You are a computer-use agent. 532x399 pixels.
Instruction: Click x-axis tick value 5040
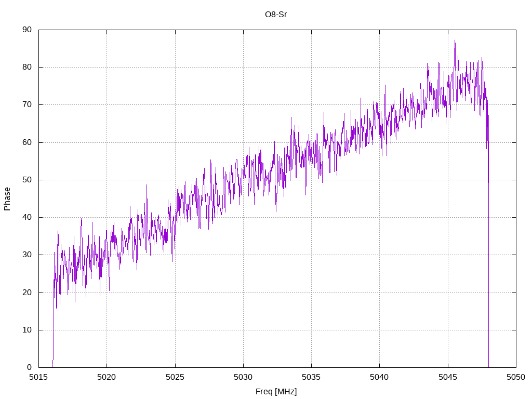point(379,377)
